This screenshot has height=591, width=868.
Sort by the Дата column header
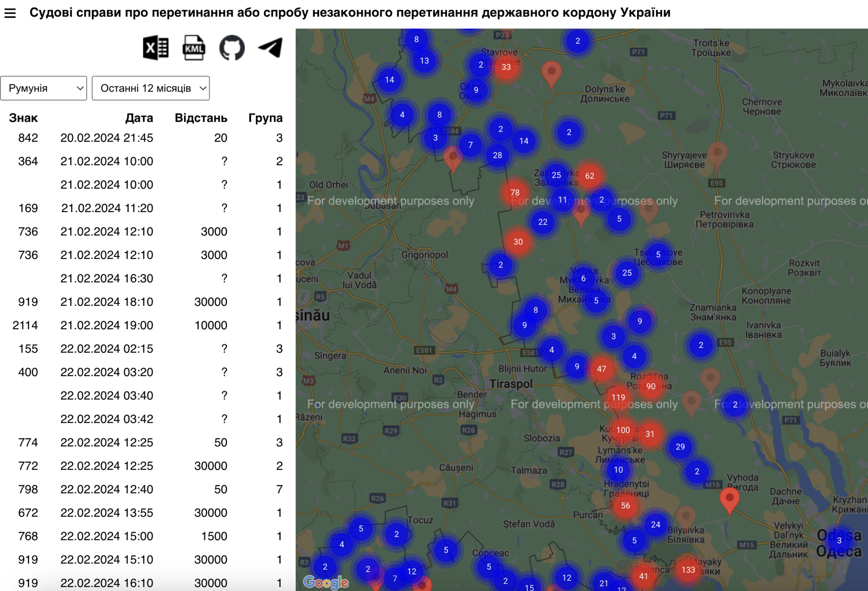click(x=139, y=118)
